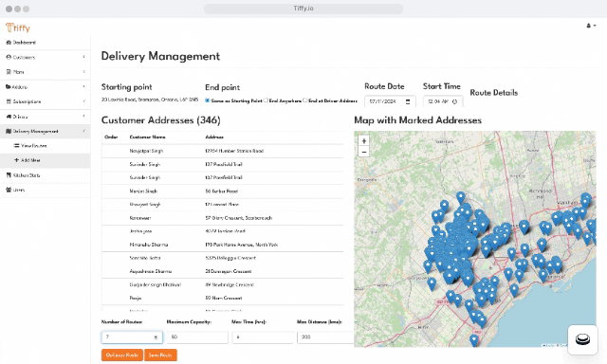
Task: Click the Delivery Management map icon
Action: tap(9, 131)
